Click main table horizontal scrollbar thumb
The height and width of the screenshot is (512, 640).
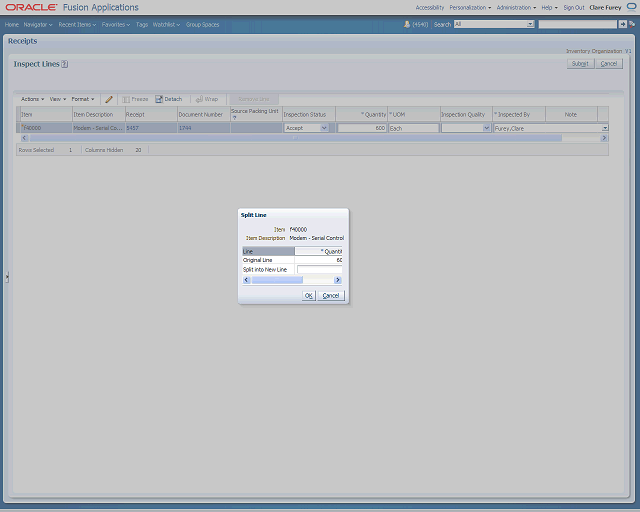(x=296, y=138)
